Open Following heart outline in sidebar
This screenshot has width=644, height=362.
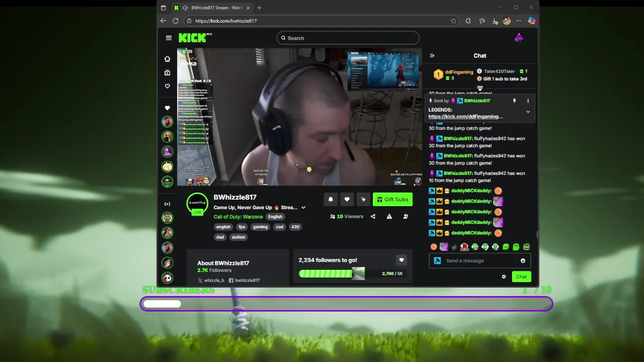click(x=168, y=86)
